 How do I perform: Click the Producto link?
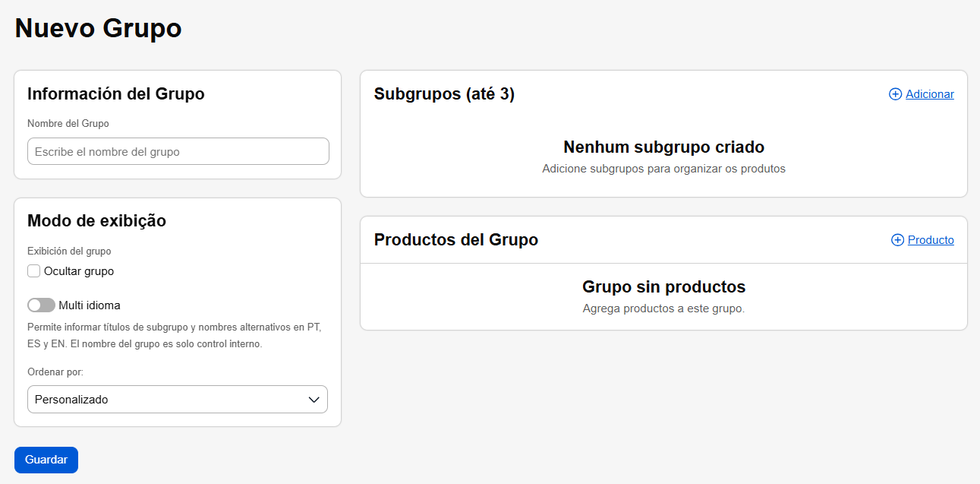pos(931,240)
